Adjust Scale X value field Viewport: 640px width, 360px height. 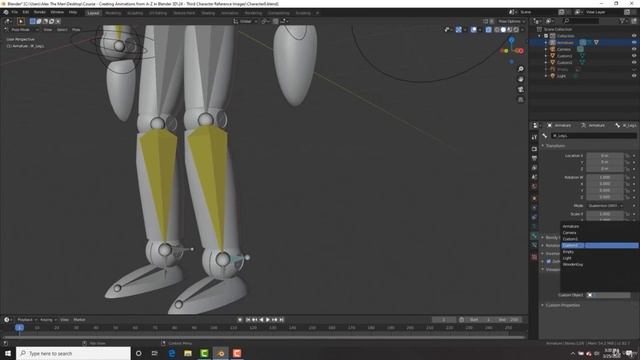coord(605,214)
